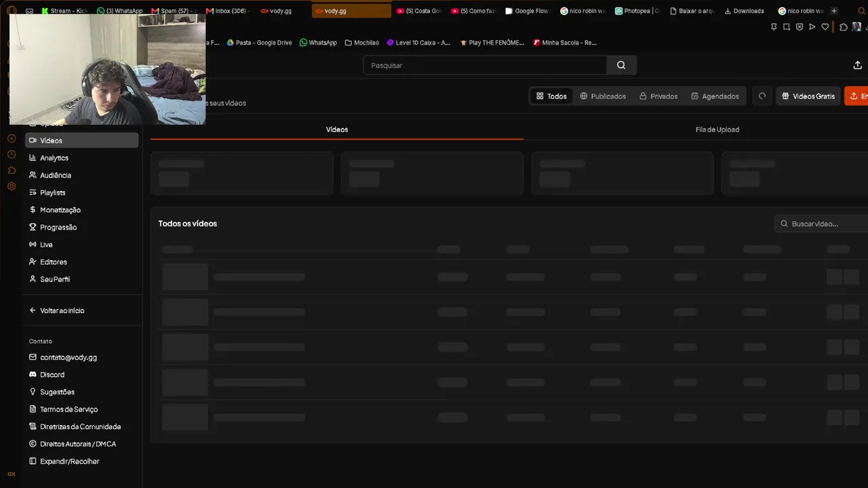
Task: Switch to Costa Gold YouTube tab
Action: click(x=420, y=11)
